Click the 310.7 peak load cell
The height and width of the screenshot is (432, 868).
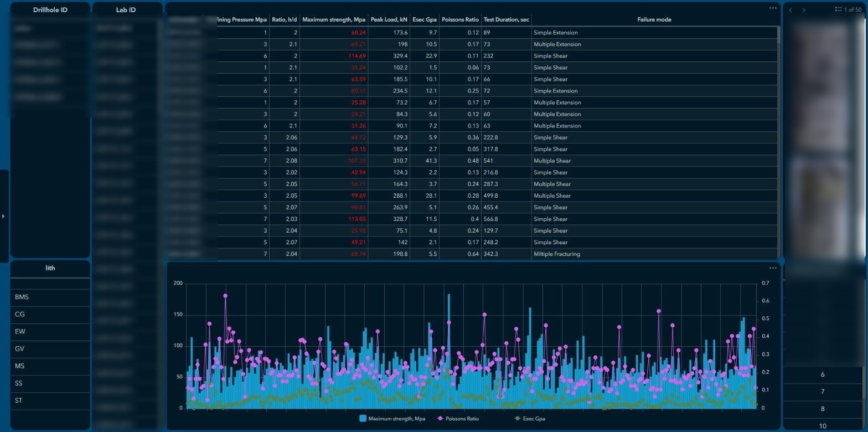point(389,161)
